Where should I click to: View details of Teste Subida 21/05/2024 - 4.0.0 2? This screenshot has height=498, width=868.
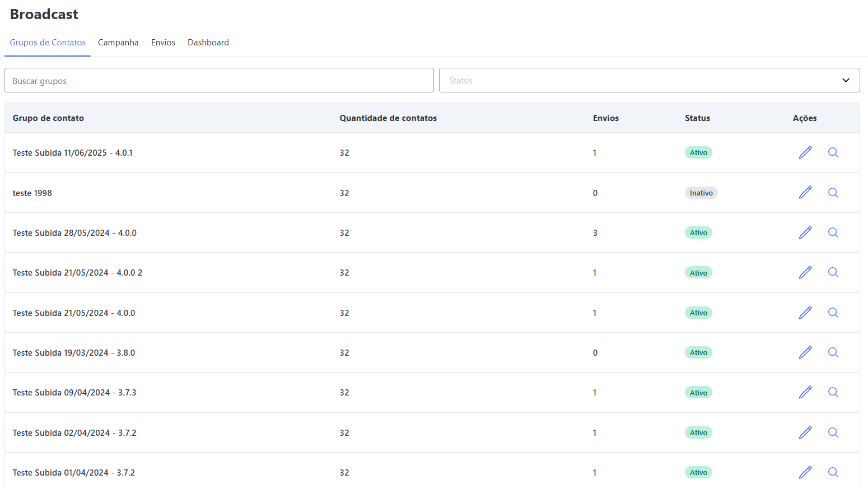(x=833, y=272)
